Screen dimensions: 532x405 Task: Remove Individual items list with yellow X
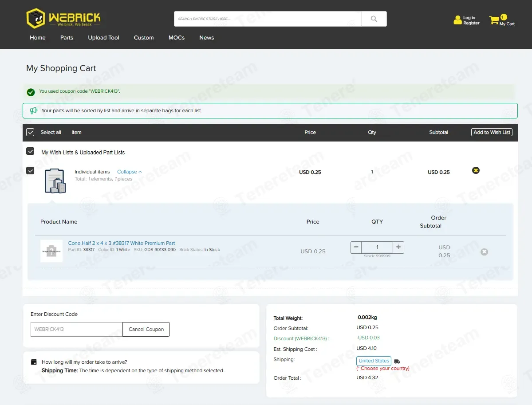click(x=476, y=170)
